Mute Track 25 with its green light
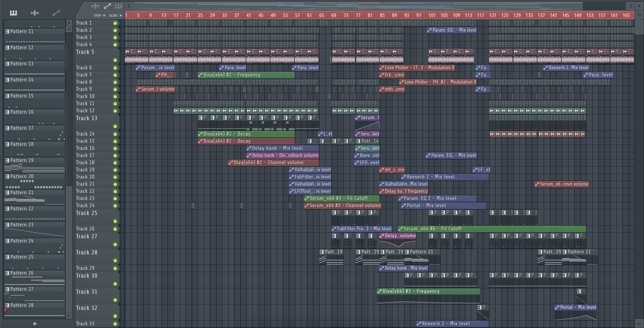644x328 pixels. (x=115, y=221)
